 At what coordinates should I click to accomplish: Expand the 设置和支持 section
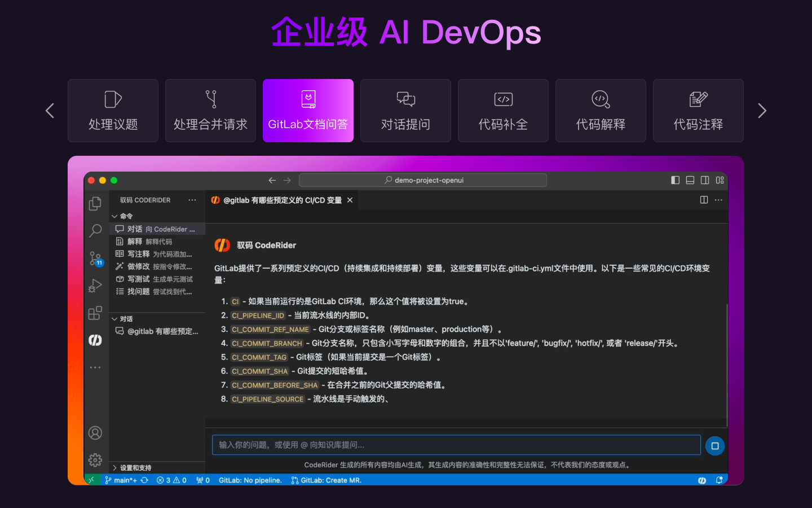pos(131,468)
